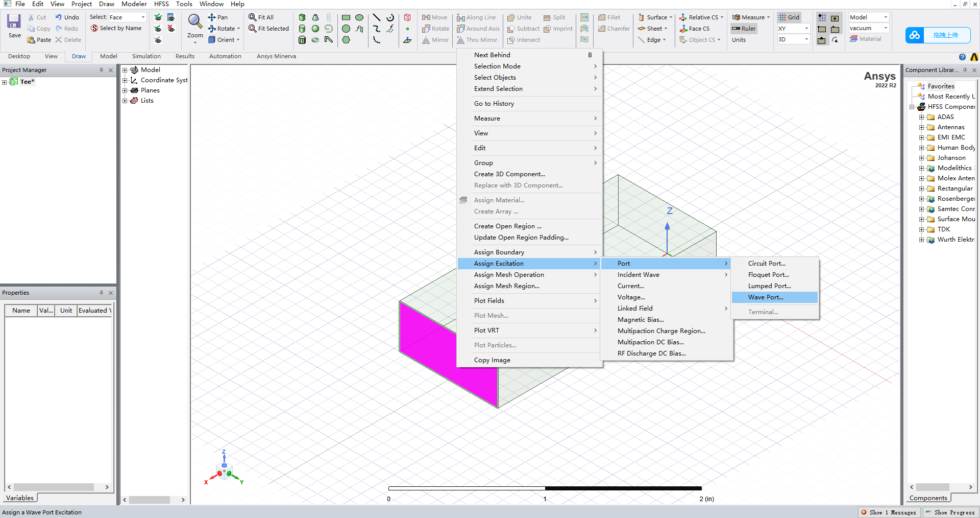Click the Pan tool
Viewport: 980px width, 518px height.
point(218,17)
